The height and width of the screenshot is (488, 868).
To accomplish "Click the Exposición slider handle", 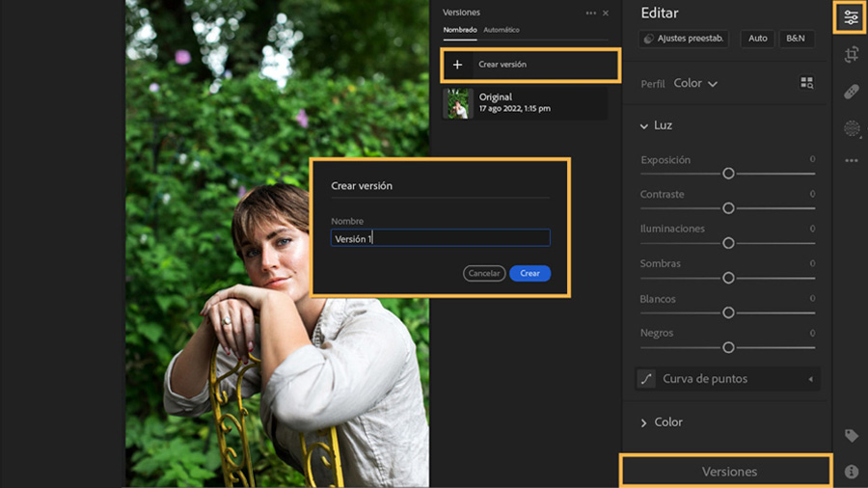I will pyautogui.click(x=728, y=174).
